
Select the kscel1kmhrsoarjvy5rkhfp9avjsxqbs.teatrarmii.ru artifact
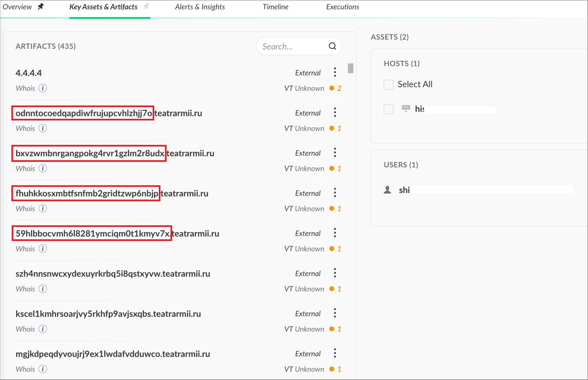click(108, 314)
